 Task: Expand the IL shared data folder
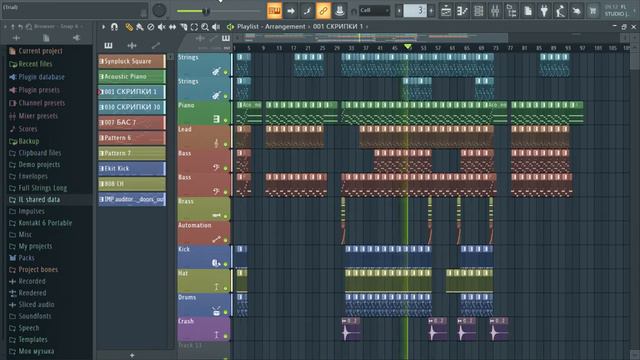click(x=39, y=200)
